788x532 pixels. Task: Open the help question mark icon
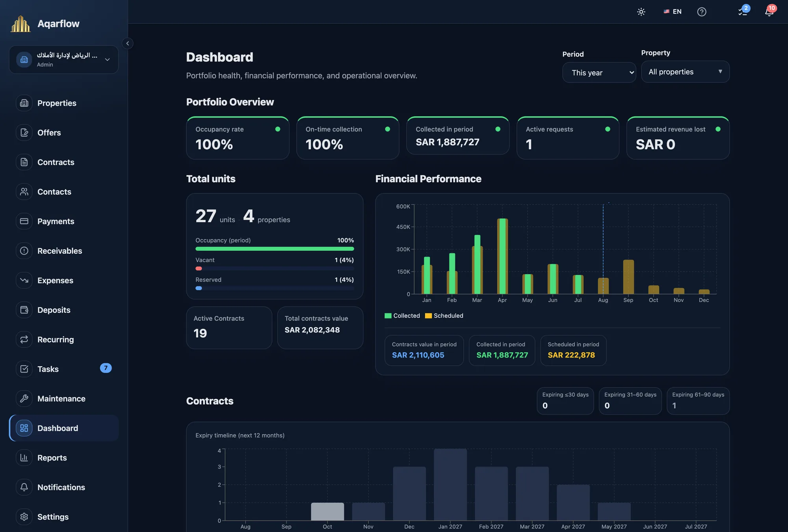(x=701, y=12)
